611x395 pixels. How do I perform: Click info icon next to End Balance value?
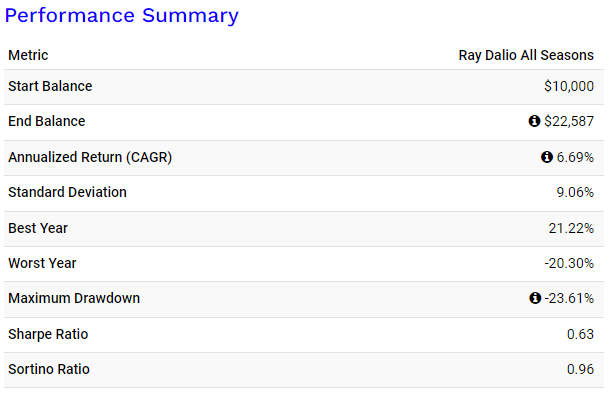(x=534, y=121)
